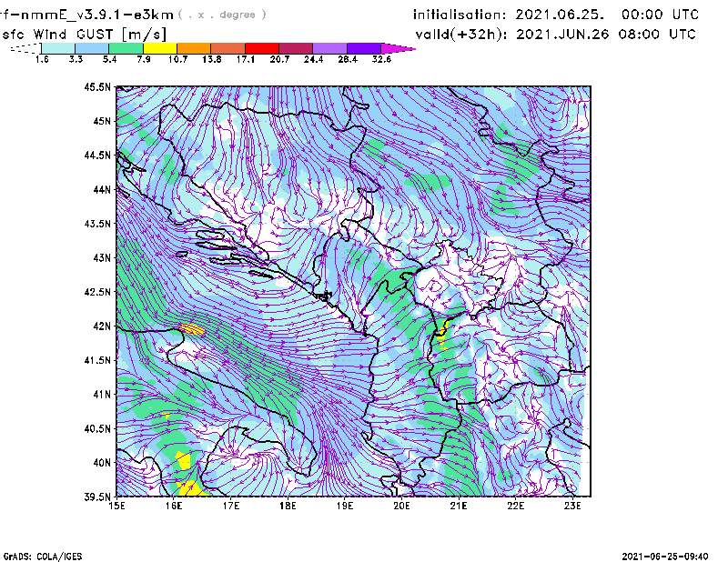
Task: Click the '16E' longitude label
Action: coord(174,506)
